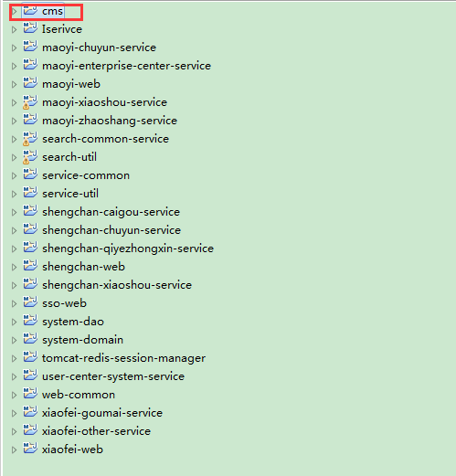Select the maoyi-chuyun-service project

point(99,48)
